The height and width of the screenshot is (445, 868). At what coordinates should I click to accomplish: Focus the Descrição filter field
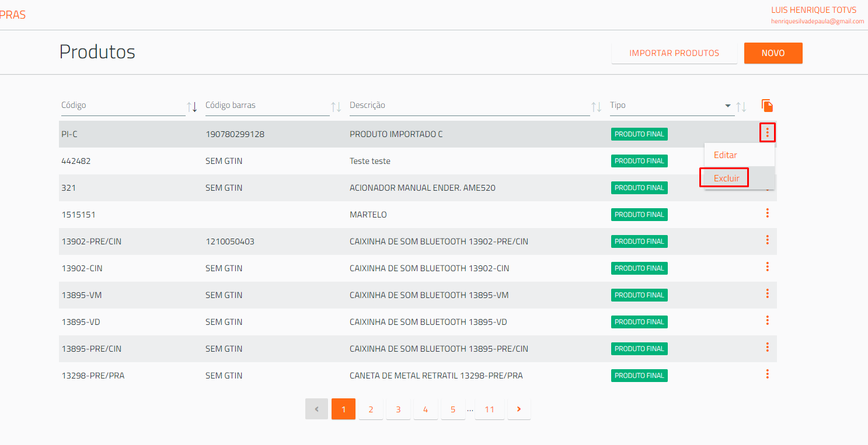(x=470, y=106)
